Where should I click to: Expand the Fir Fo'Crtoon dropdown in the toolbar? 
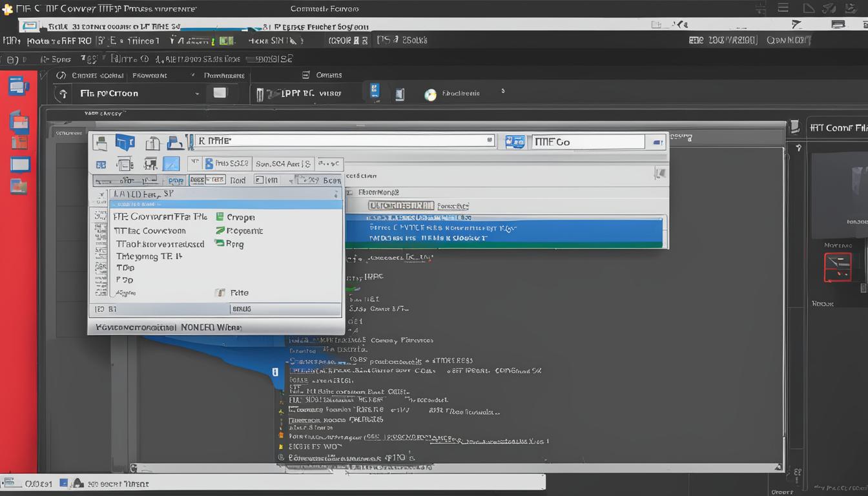pyautogui.click(x=198, y=93)
